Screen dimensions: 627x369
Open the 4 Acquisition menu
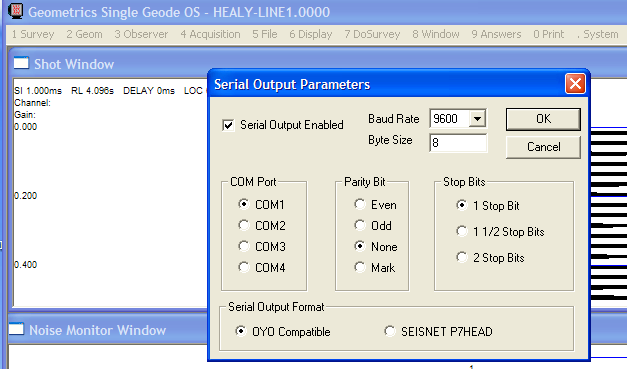click(x=210, y=34)
